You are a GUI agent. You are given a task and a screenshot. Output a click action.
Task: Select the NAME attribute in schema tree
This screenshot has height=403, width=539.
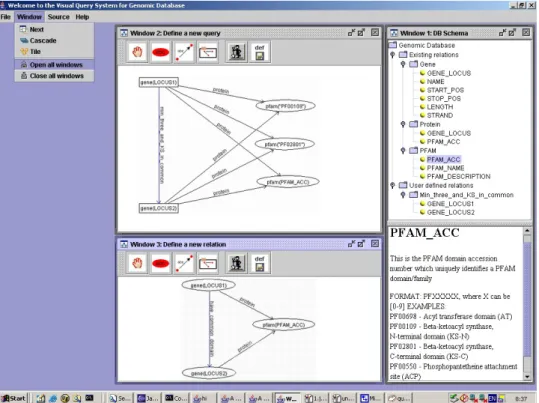[435, 81]
